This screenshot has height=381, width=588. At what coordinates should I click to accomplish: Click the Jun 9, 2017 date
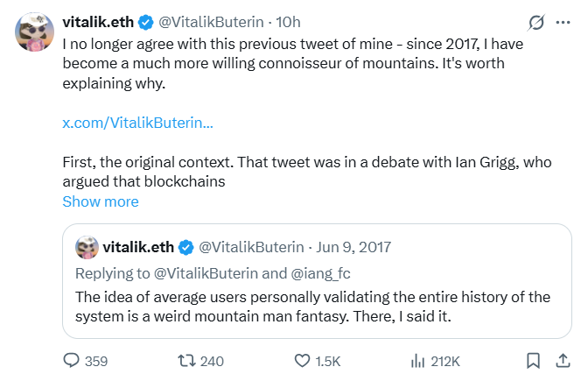[x=353, y=247]
